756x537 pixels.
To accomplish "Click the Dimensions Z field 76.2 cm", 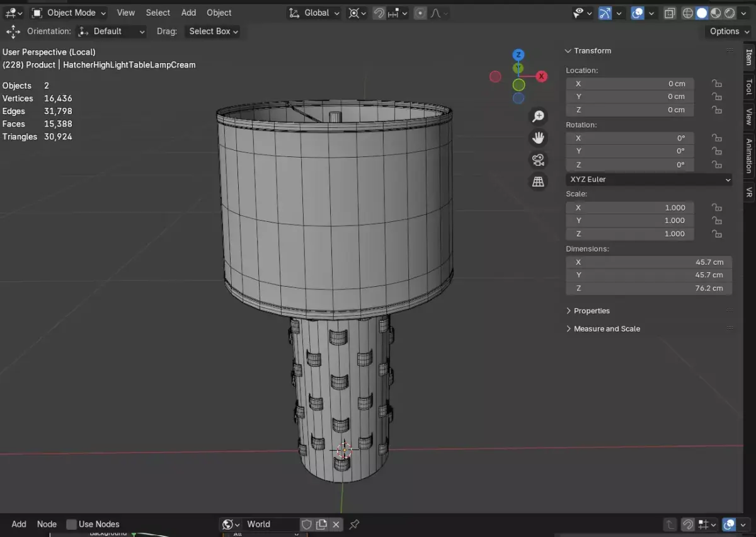I will [x=649, y=288].
